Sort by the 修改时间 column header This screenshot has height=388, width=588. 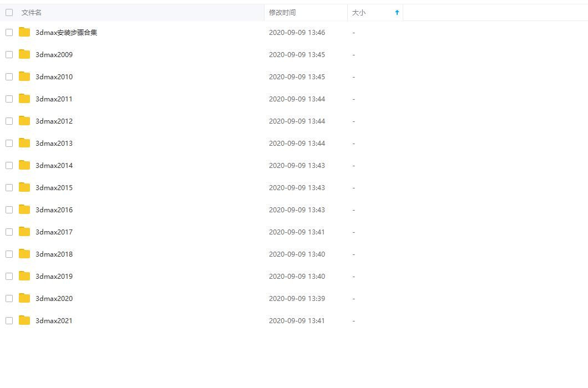coord(282,12)
